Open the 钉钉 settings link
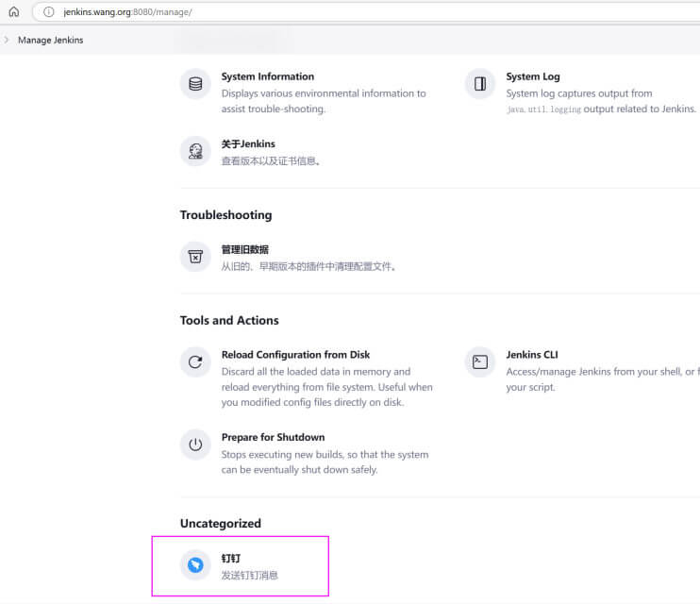Screen dimensions: 700x604 click(x=231, y=559)
